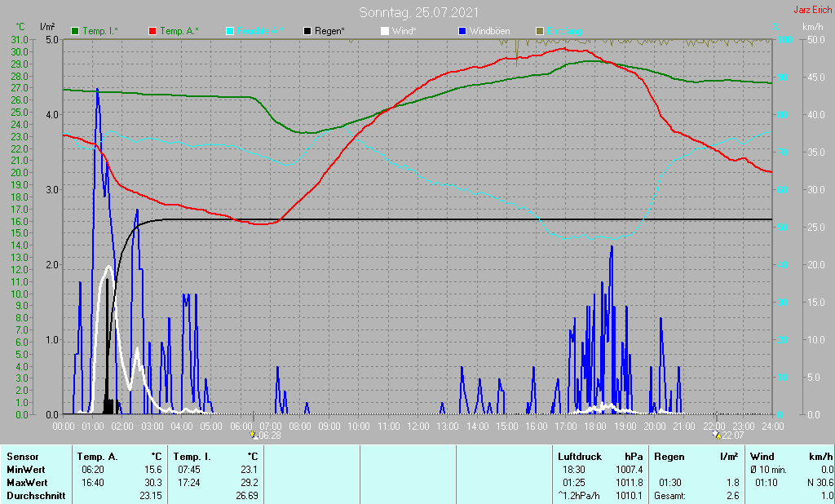Click the 'Ø 10 min.' wind label

click(x=768, y=470)
